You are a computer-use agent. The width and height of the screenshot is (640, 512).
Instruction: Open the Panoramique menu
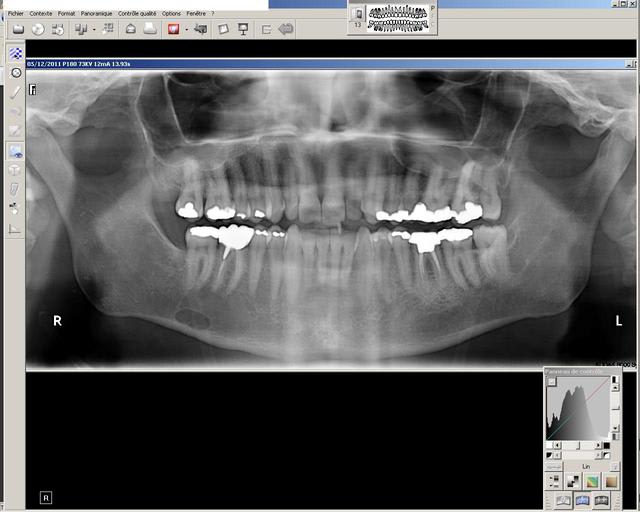click(x=96, y=13)
